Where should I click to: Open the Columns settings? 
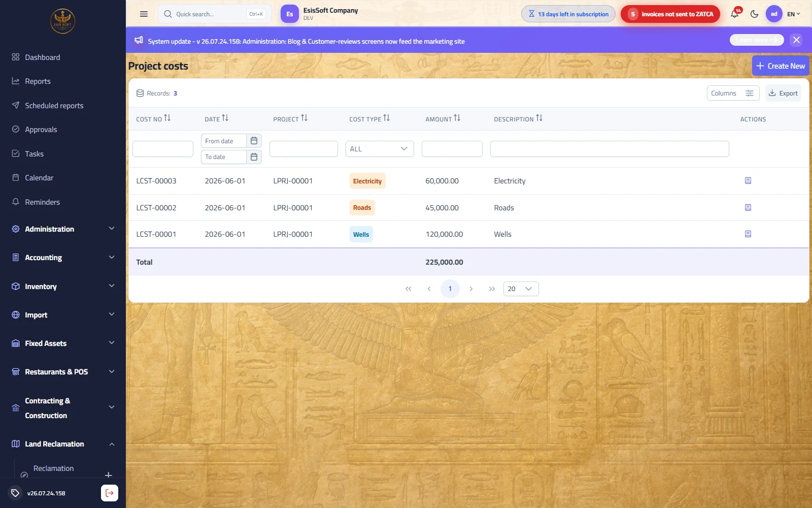(x=733, y=93)
